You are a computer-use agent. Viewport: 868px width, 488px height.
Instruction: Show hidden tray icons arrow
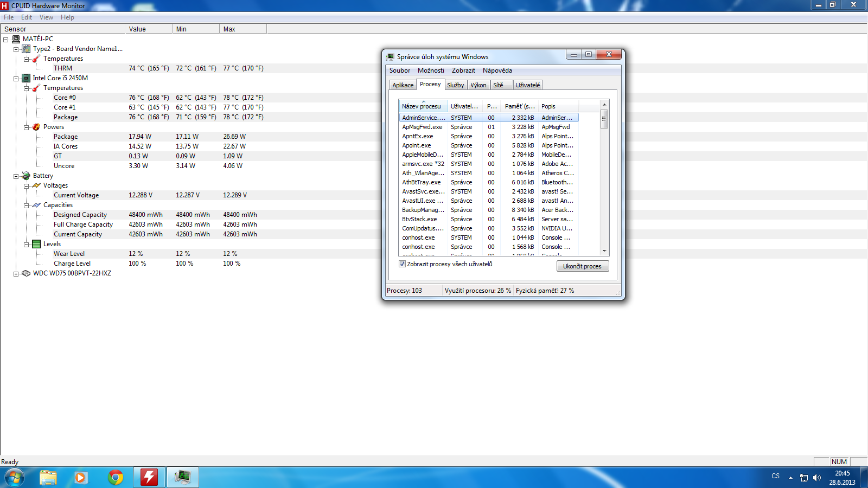790,478
